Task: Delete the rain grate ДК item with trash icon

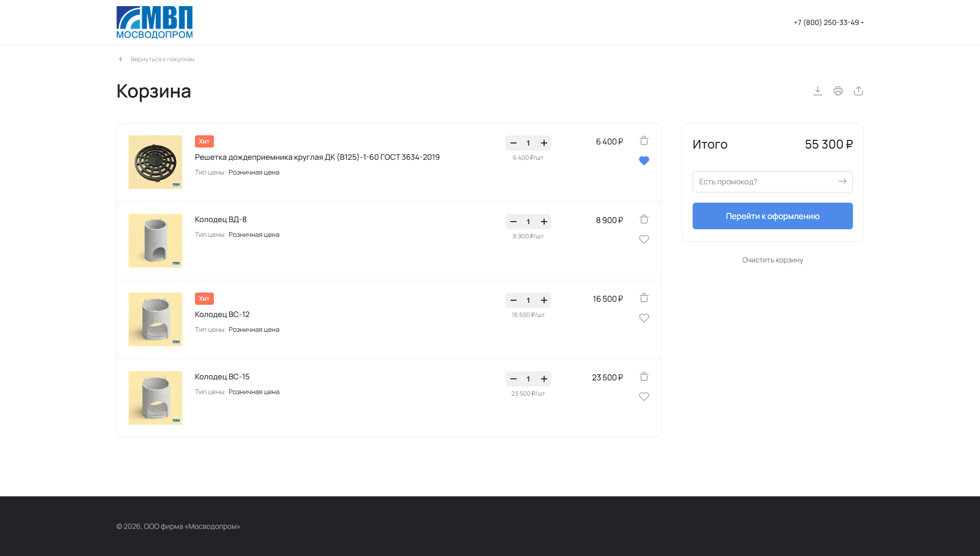Action: click(x=644, y=141)
